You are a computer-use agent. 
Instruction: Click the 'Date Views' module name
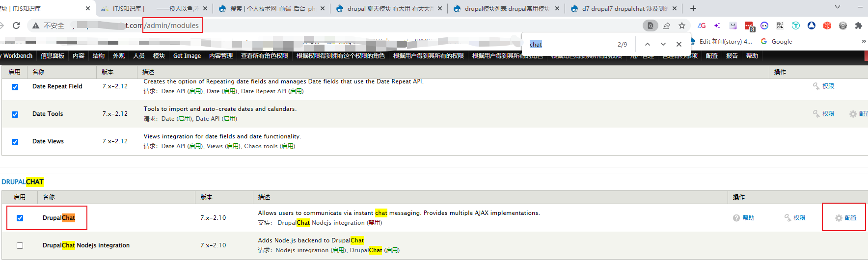coord(48,141)
